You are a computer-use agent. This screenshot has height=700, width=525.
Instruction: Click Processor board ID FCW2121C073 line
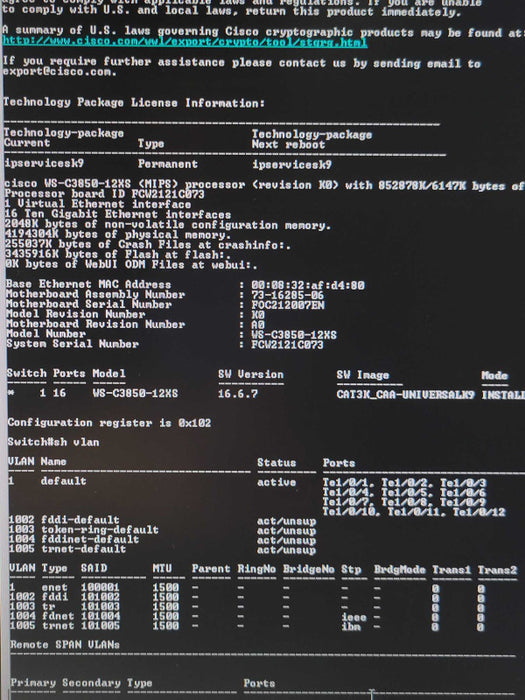tap(104, 194)
